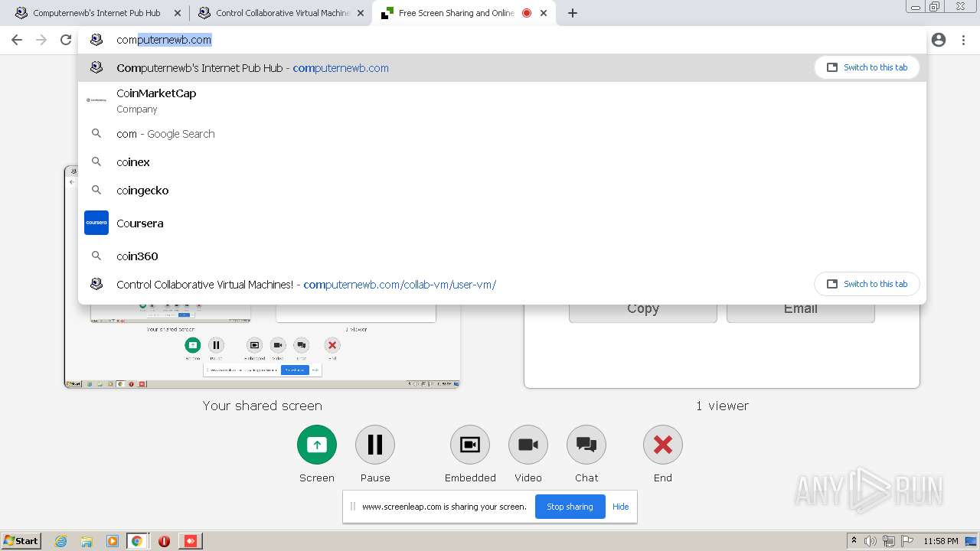Pick the coin360 suggestion

click(x=501, y=256)
